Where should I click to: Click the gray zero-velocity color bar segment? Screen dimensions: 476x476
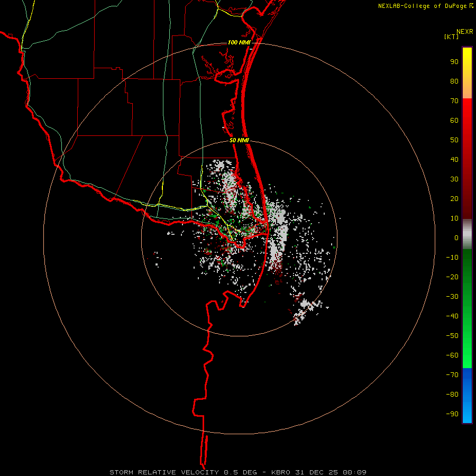(467, 234)
